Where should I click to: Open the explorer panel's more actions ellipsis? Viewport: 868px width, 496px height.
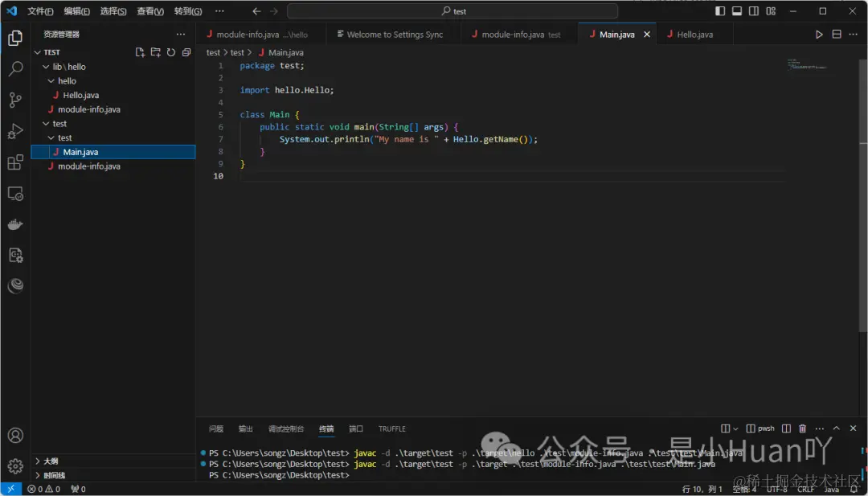[x=181, y=35]
